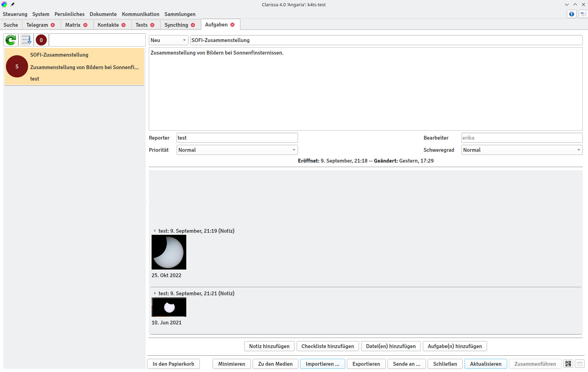This screenshot has width=588, height=372.
Task: Click the Importieren ... button
Action: point(323,364)
